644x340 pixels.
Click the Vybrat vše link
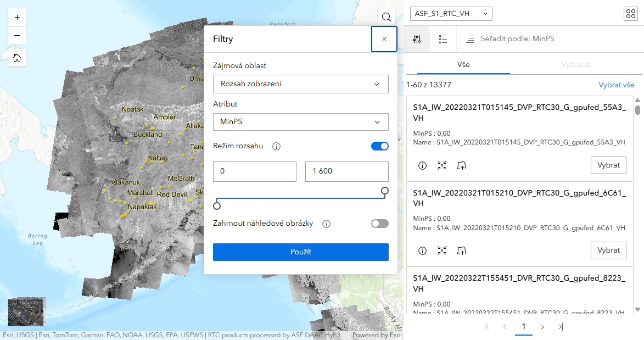click(616, 85)
